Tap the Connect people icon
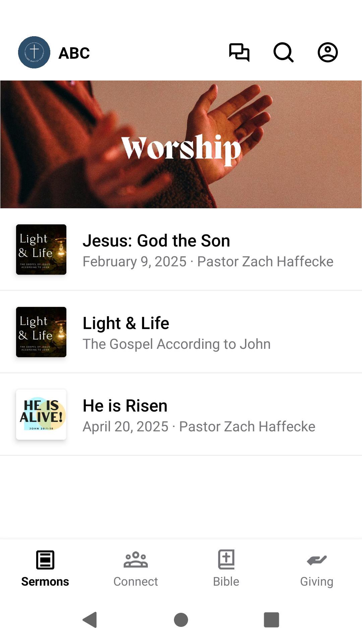Image resolution: width=362 pixels, height=644 pixels. 136,560
